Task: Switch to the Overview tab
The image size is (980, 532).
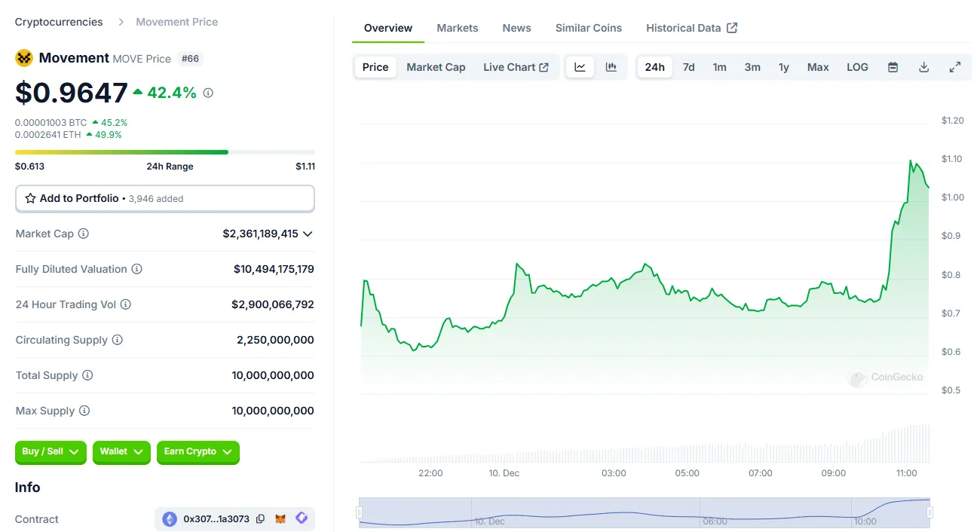Action: (388, 28)
